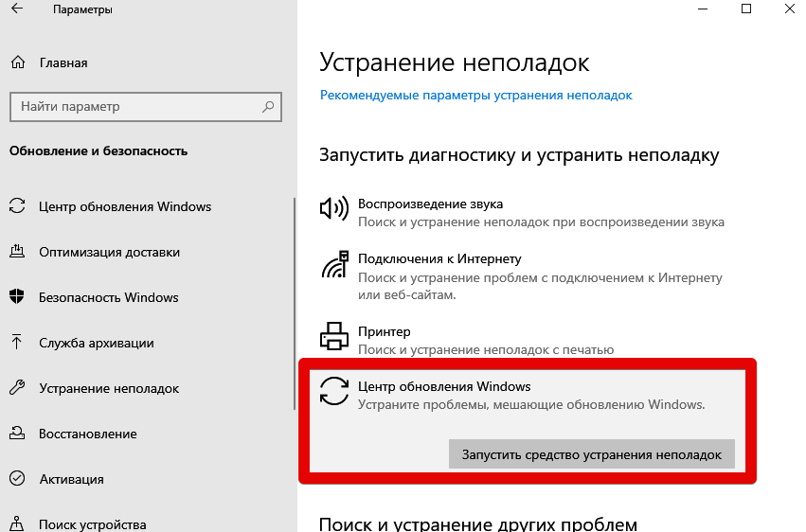Click the Поиск устройства sidebar icon
The width and height of the screenshot is (806, 532).
click(17, 523)
